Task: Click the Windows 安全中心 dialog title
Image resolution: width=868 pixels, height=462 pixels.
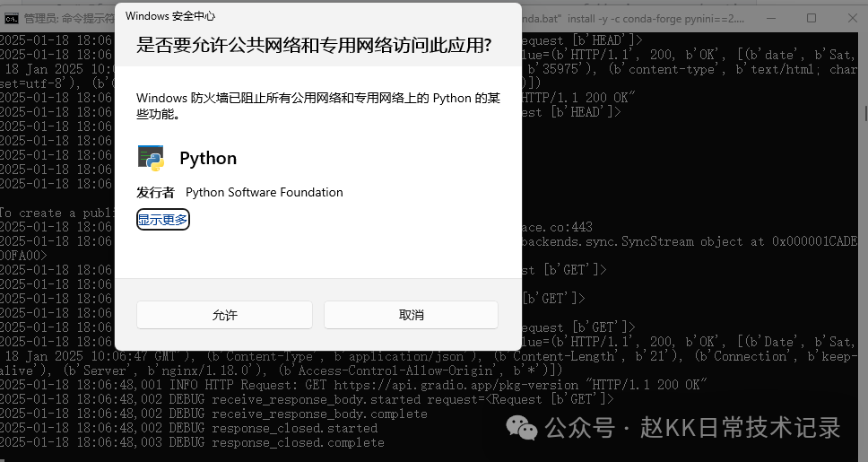Action: [170, 16]
